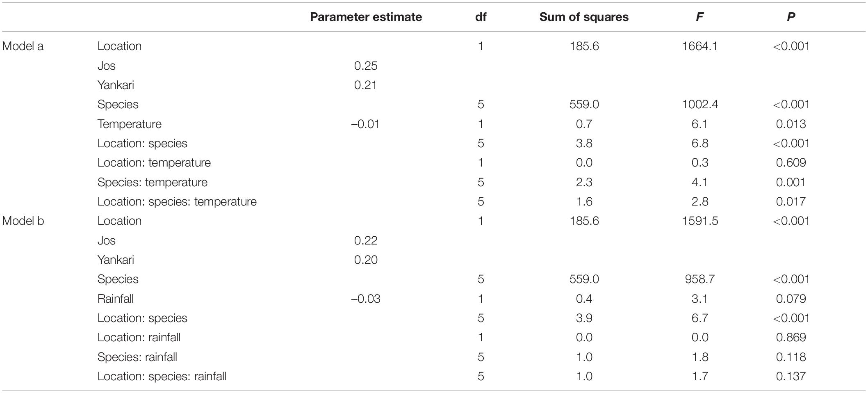Select the F value 1664.1
This screenshot has height=393, width=868.
click(x=700, y=46)
